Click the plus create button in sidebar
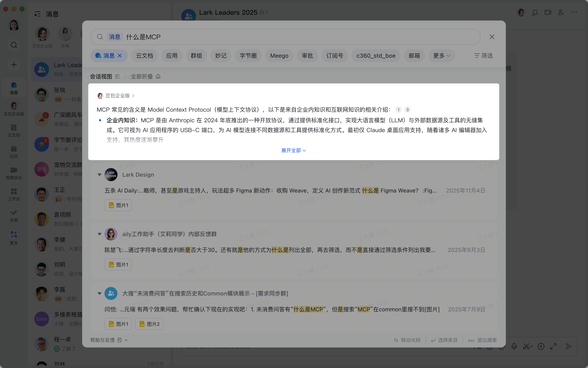Viewport: 588px width, 368px height. [x=14, y=64]
